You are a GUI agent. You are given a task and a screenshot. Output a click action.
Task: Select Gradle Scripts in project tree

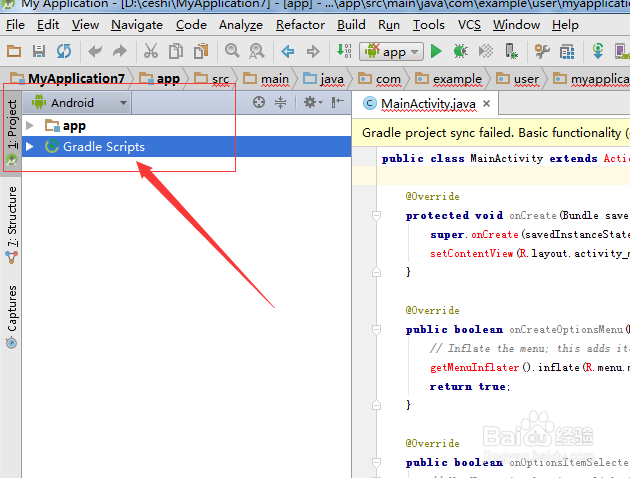(186, 147)
